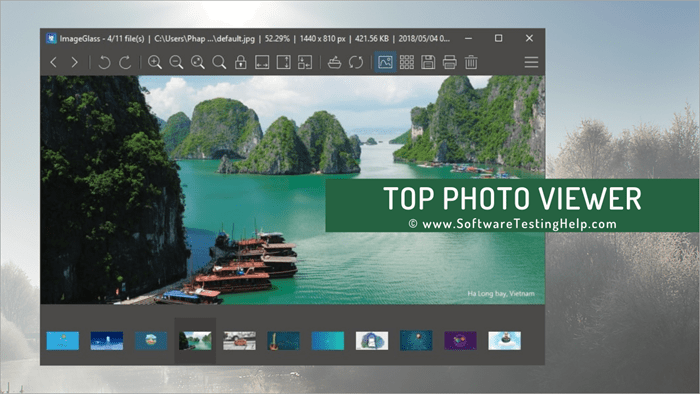Image resolution: width=700 pixels, height=394 pixels.
Task: Select the purple thumbnail in filmstrip
Action: point(460,341)
